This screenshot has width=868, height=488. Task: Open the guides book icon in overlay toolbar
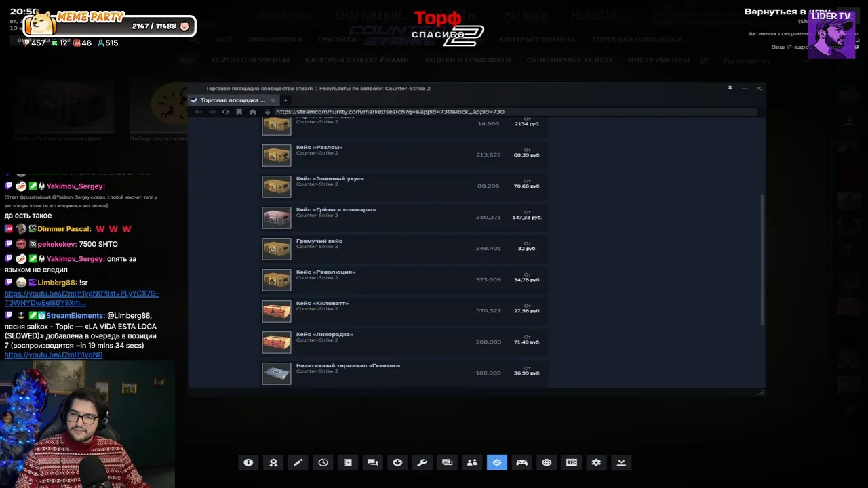tap(348, 462)
